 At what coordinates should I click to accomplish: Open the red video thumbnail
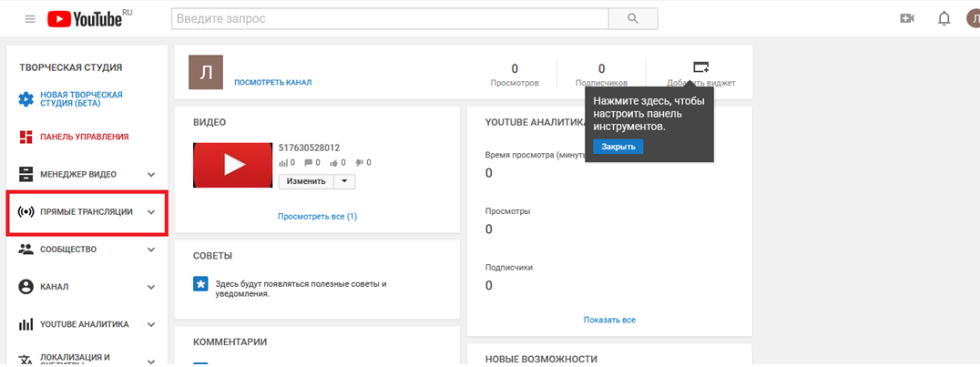click(x=232, y=165)
